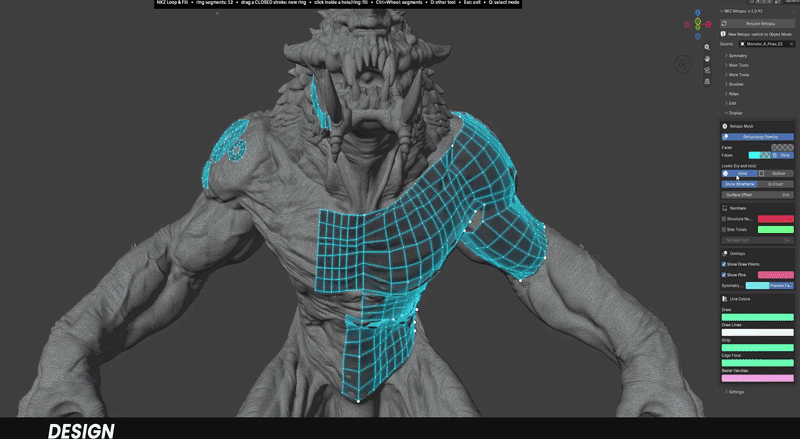This screenshot has width=800, height=439.
Task: Open the Faces color swatch
Action: pos(782,148)
